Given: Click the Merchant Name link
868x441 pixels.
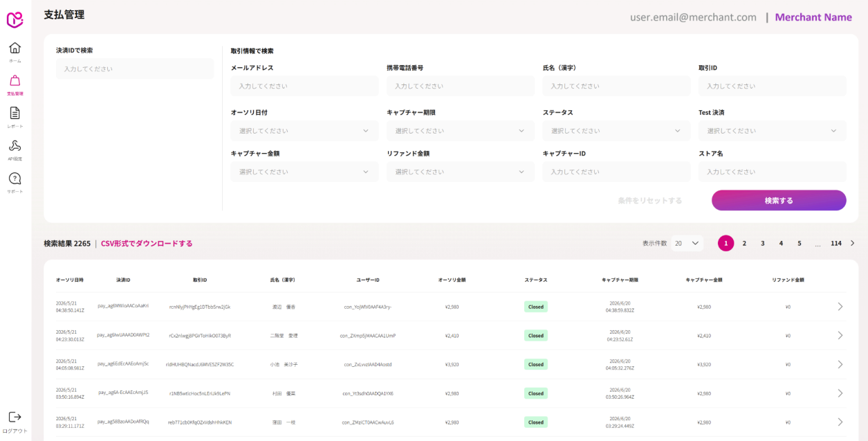Looking at the screenshot, I should pos(813,17).
